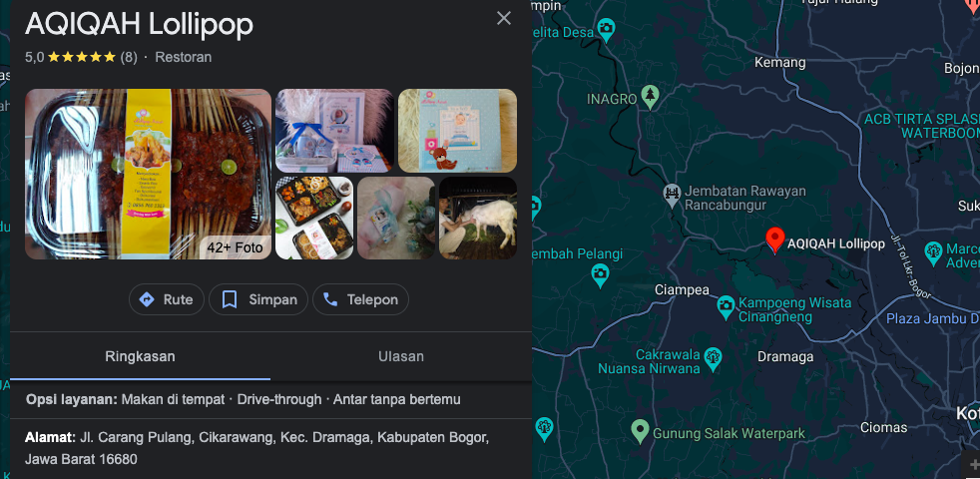
Task: Click the Pelita Desa camera marker
Action: tap(606, 29)
